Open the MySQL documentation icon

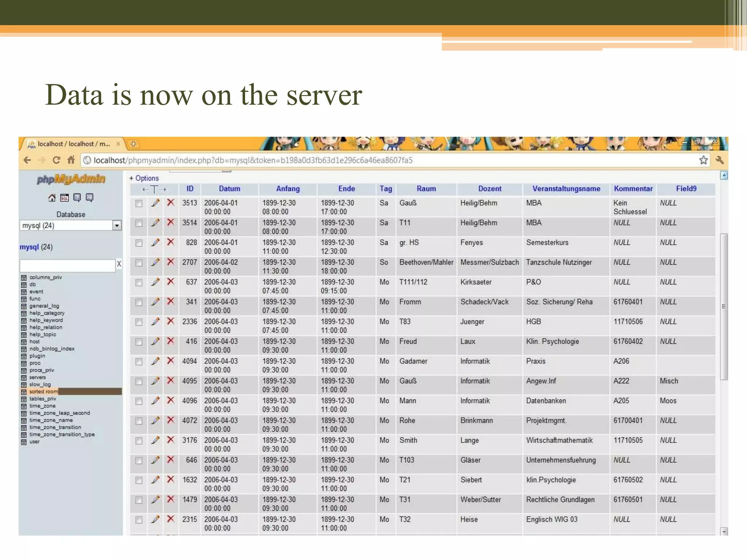click(89, 198)
